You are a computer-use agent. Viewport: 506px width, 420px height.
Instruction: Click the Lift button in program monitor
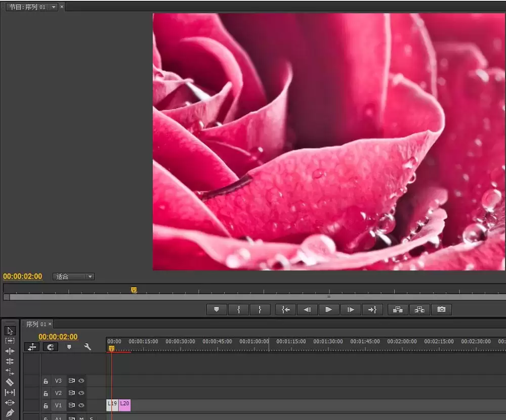[398, 309]
